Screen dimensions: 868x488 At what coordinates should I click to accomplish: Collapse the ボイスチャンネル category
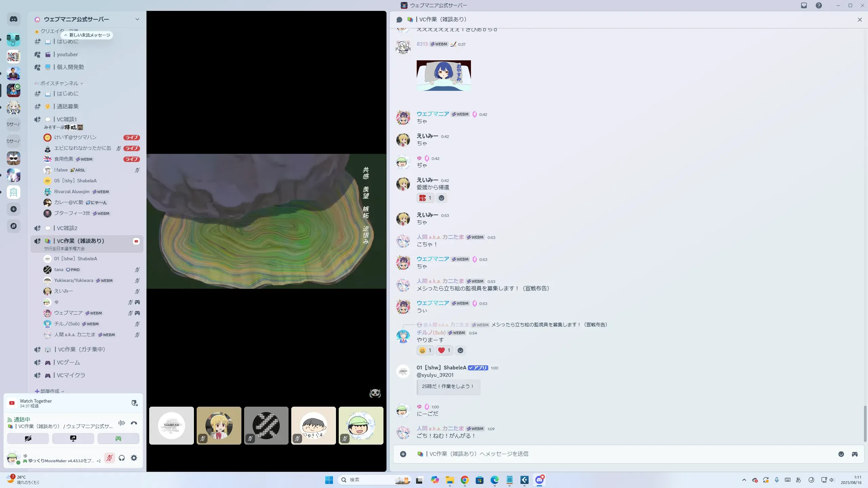pos(59,83)
